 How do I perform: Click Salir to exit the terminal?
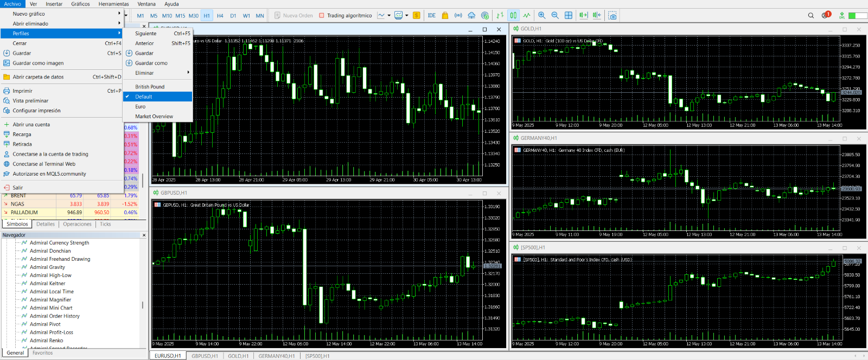[61, 188]
